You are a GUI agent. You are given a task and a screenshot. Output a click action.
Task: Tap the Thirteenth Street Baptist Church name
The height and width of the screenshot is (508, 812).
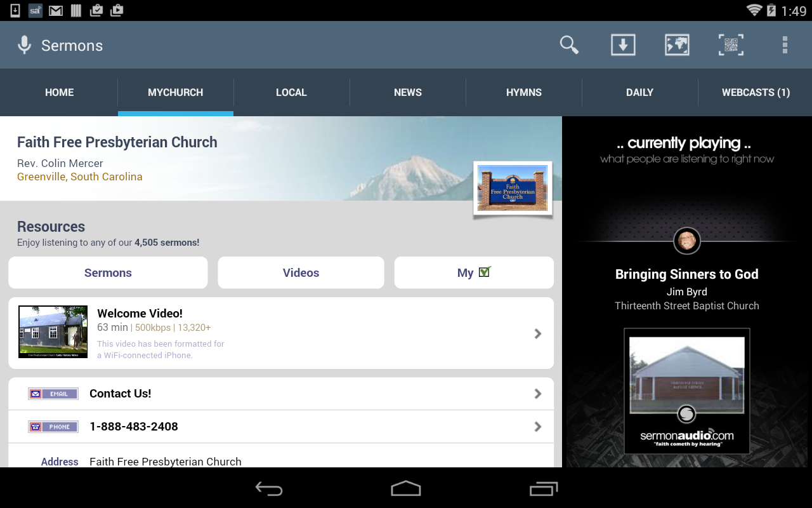pos(687,305)
